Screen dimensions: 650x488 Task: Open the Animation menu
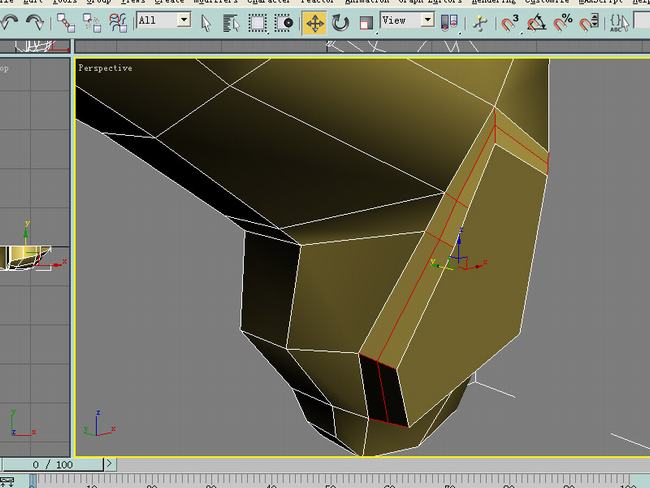point(366,2)
